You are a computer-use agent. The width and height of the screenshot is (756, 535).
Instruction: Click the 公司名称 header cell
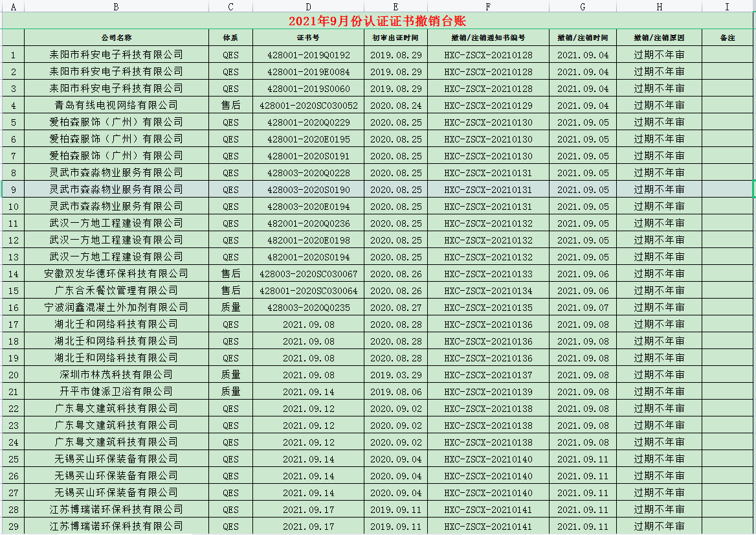pos(117,38)
